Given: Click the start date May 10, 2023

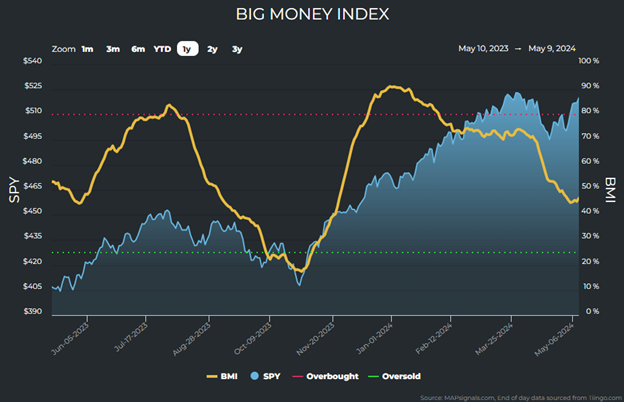Looking at the screenshot, I should pos(487,48).
